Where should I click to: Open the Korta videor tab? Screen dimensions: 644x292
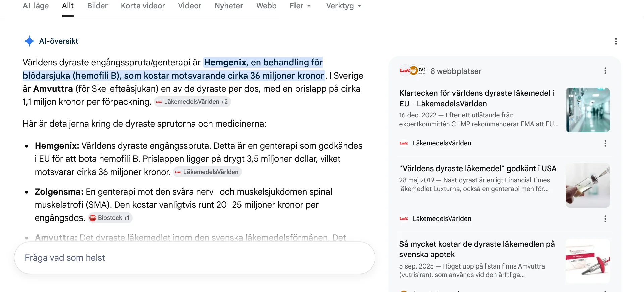click(x=143, y=6)
